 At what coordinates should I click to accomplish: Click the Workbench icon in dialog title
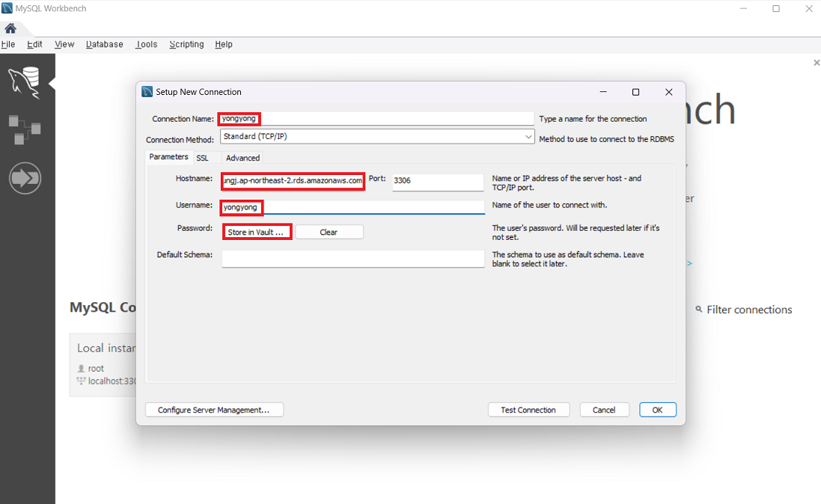(147, 91)
